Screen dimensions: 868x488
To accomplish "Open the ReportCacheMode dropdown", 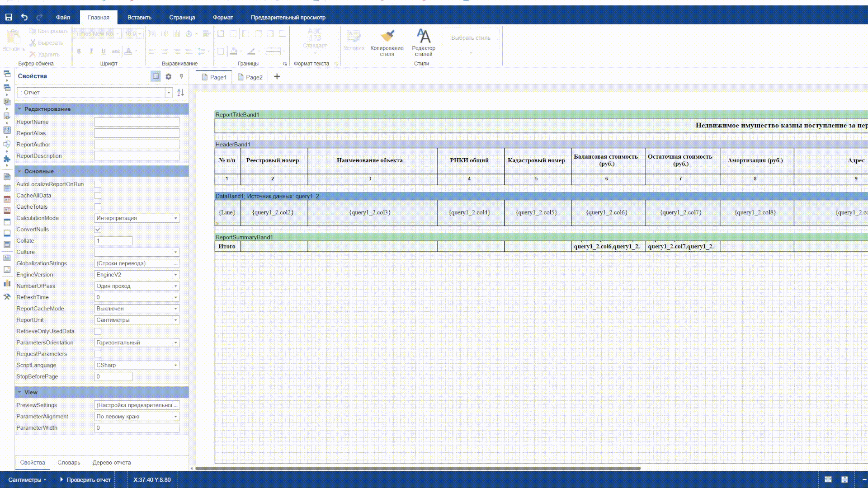I will tap(175, 309).
